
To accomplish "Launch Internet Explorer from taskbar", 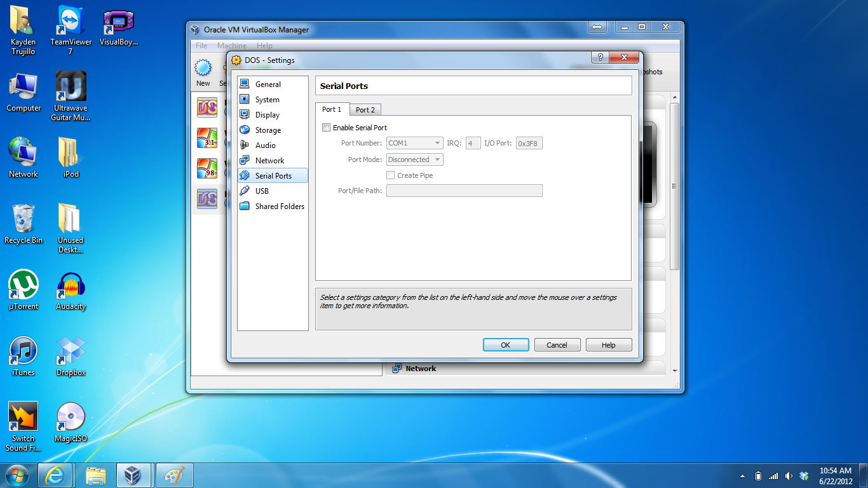I will [55, 475].
